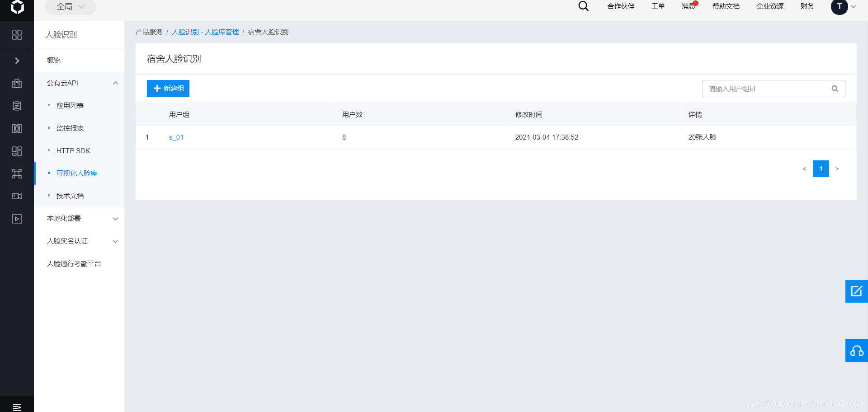The height and width of the screenshot is (412, 868).
Task: Open the 全局 region dropdown
Action: coord(71,7)
